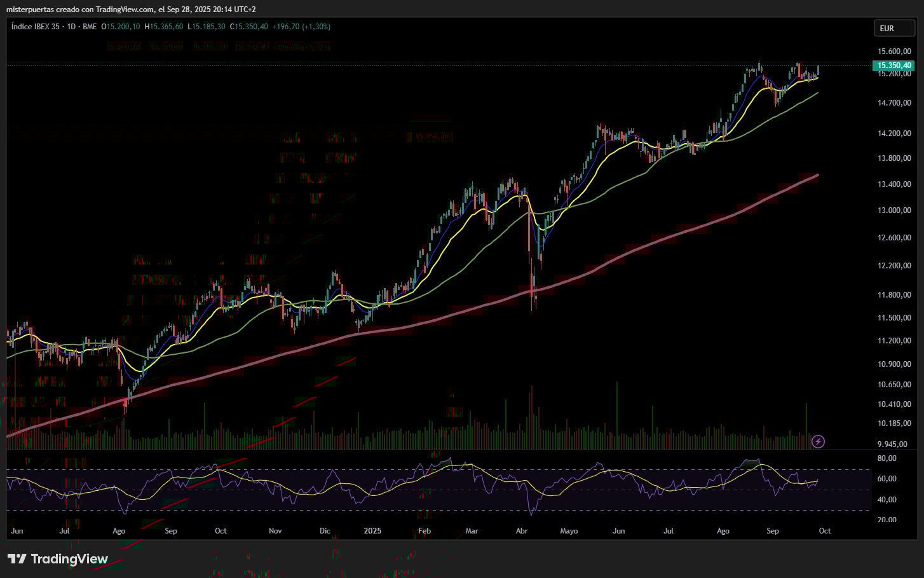Click the 11.800,00 price axis label
Viewport: 924px width, 578px height.
tap(894, 295)
